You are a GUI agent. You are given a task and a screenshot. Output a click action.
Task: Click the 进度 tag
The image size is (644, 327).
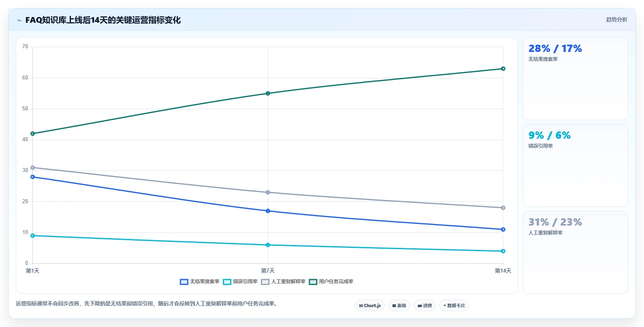(425, 305)
